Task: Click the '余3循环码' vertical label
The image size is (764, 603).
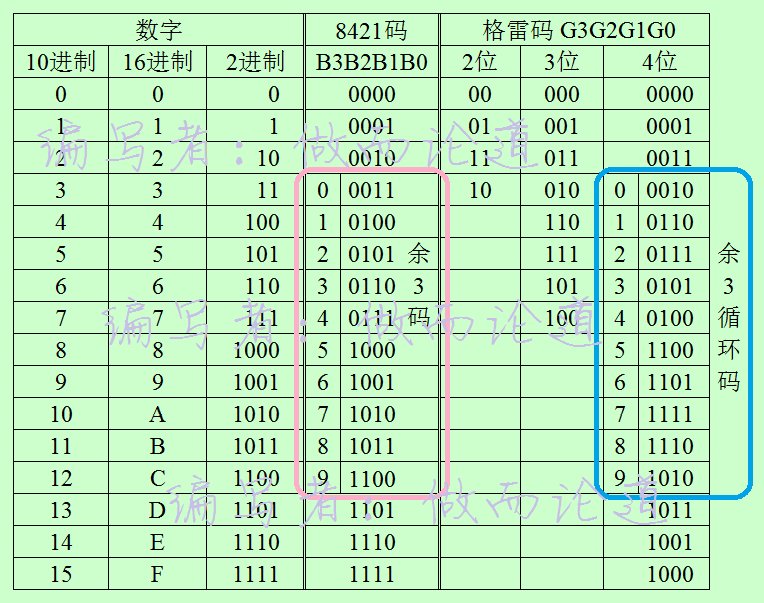Action: [x=728, y=318]
